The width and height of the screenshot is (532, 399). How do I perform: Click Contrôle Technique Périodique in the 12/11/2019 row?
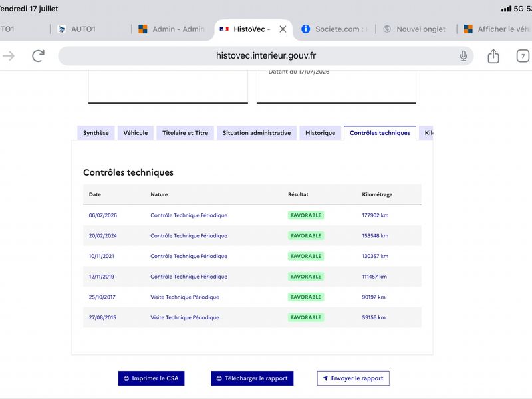point(189,277)
